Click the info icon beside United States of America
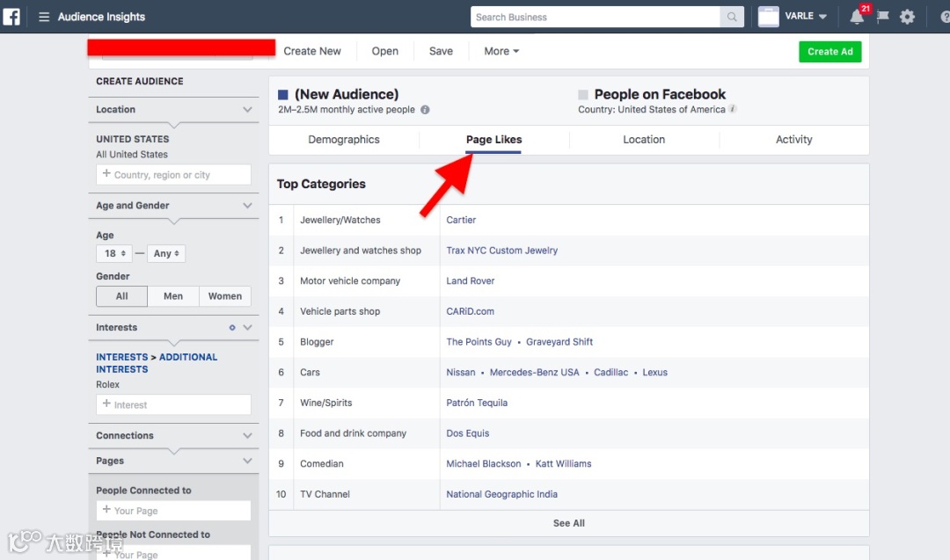This screenshot has width=950, height=560. pos(733,109)
